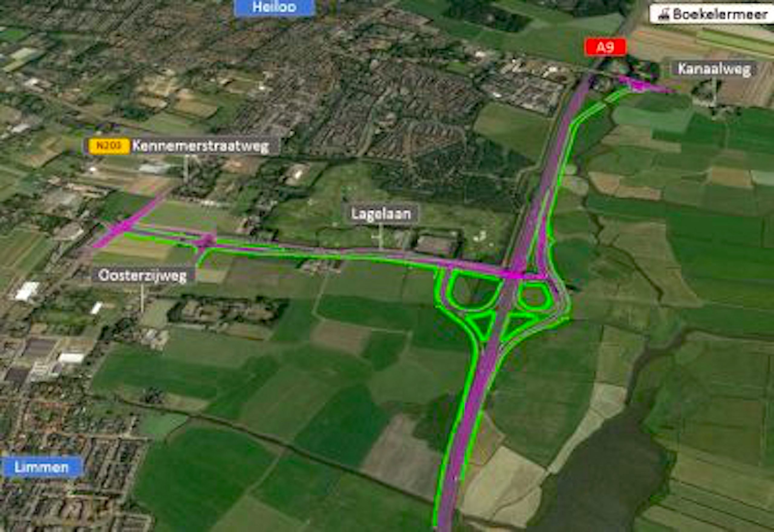Click the smaller green loop east of A9
This screenshot has height=532, width=774.
tap(534, 295)
